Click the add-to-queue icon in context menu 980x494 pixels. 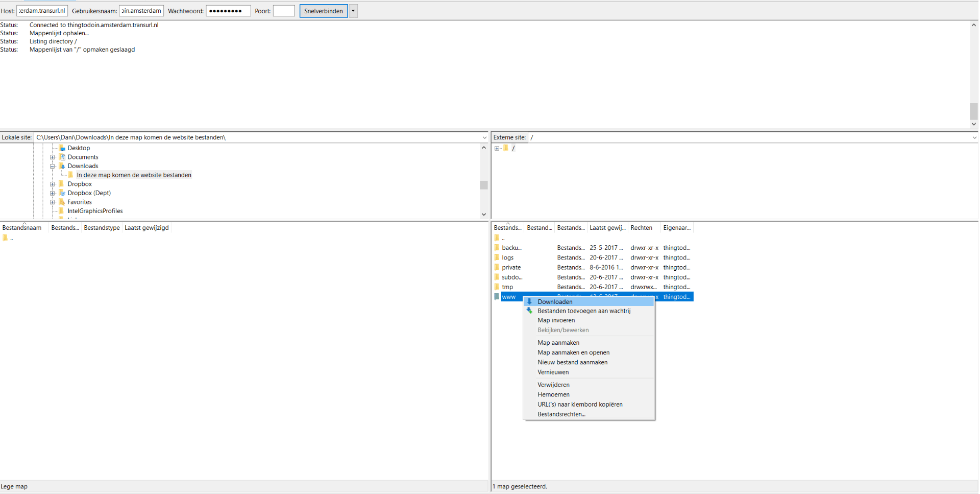tap(529, 311)
